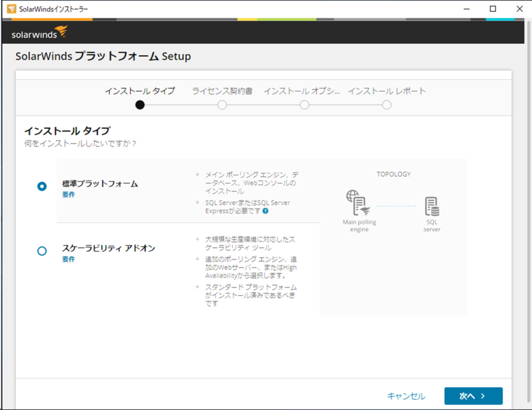Go to インストール タイプ step
The width and height of the screenshot is (532, 410).
[140, 91]
